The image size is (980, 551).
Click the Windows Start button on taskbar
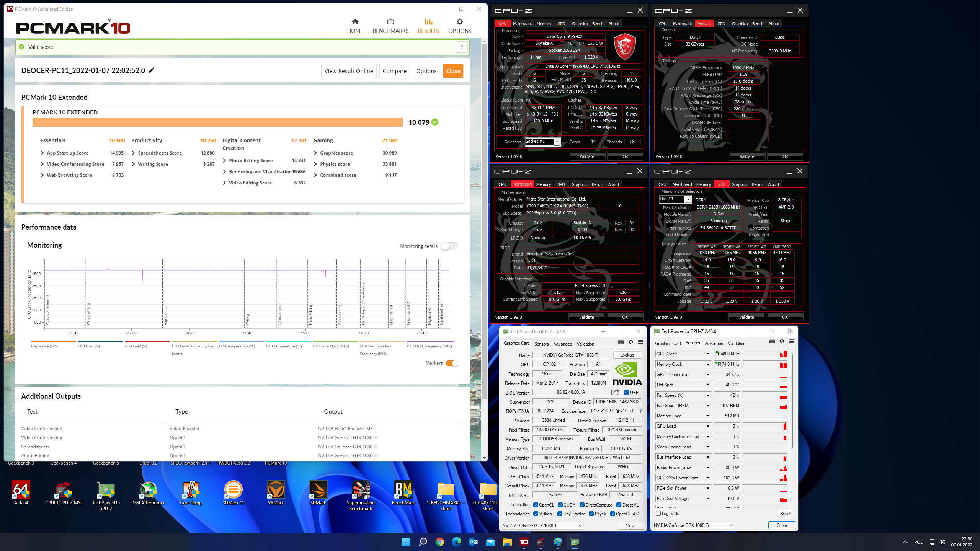pos(406,542)
